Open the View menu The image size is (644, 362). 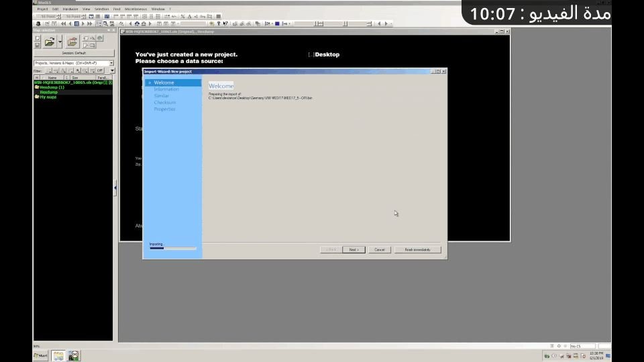coord(87,9)
